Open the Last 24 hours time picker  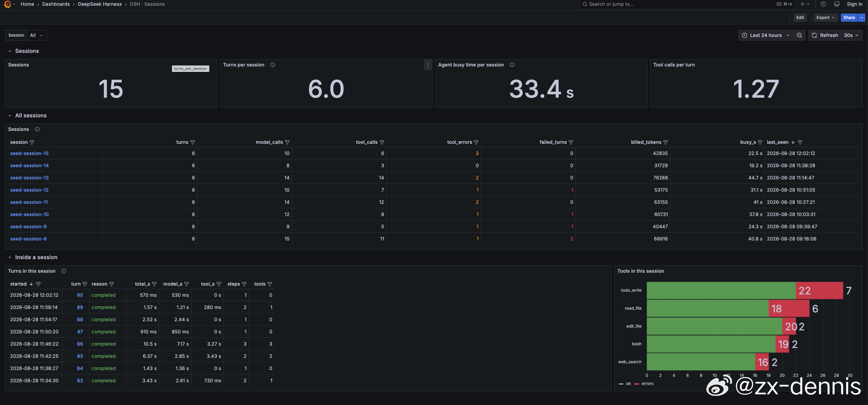point(766,35)
